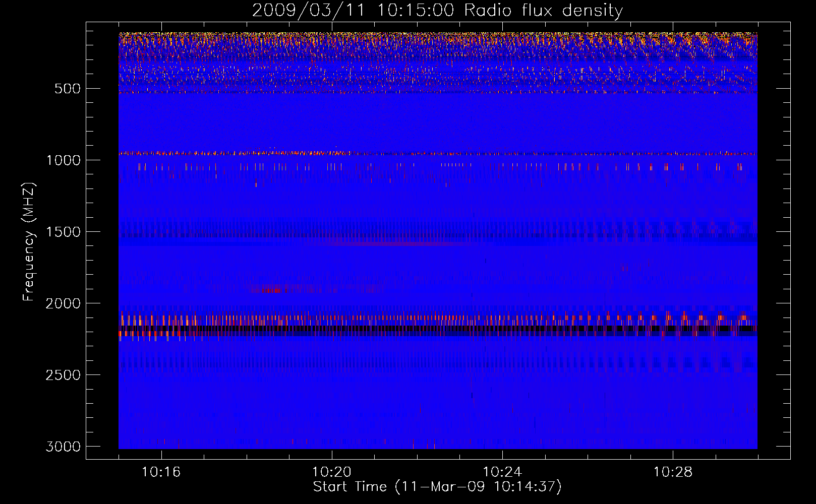Image resolution: width=816 pixels, height=504 pixels.
Task: Click the plot title "2009/03/11 10:15:00 Radio flux density"
Action: tap(437, 11)
